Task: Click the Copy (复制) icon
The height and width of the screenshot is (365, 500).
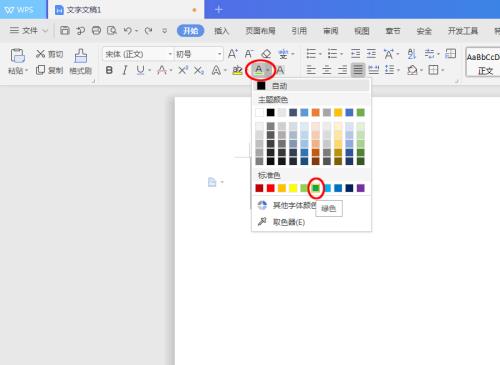Action: [x=40, y=70]
